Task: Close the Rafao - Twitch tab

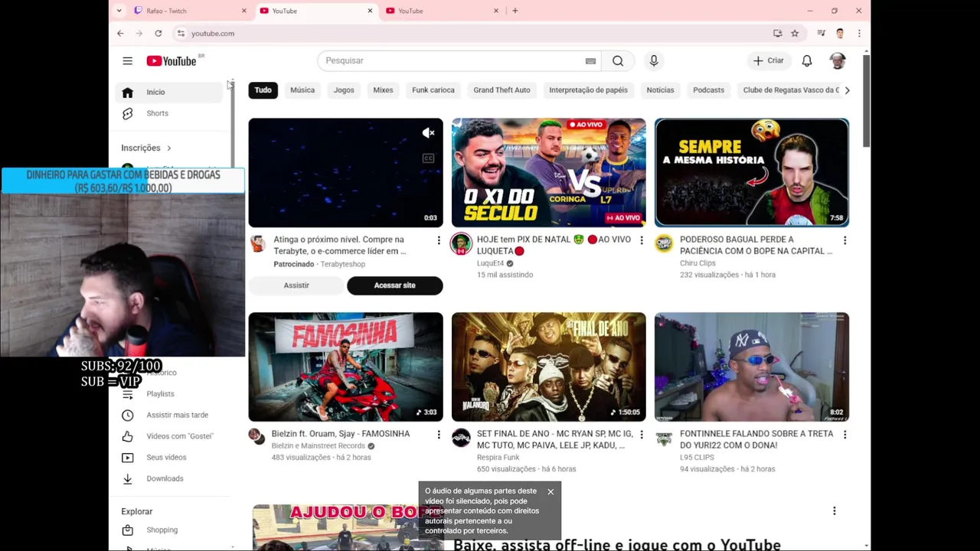Action: click(x=244, y=11)
